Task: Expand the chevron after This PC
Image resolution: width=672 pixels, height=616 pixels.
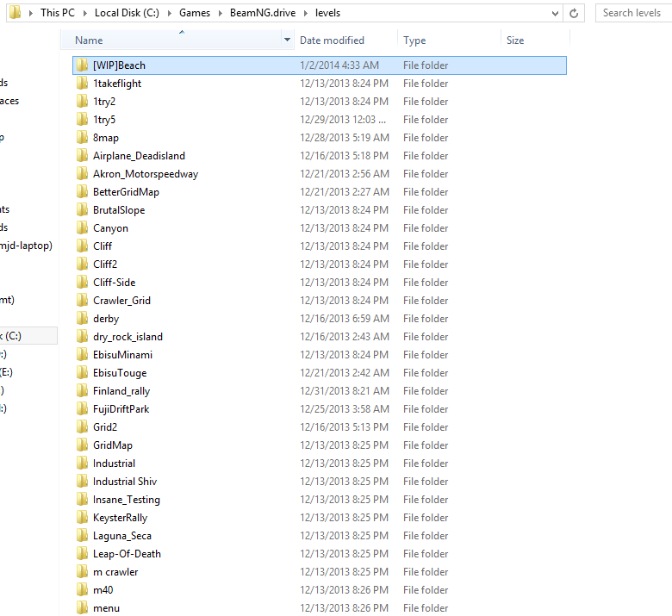Action: (84, 13)
